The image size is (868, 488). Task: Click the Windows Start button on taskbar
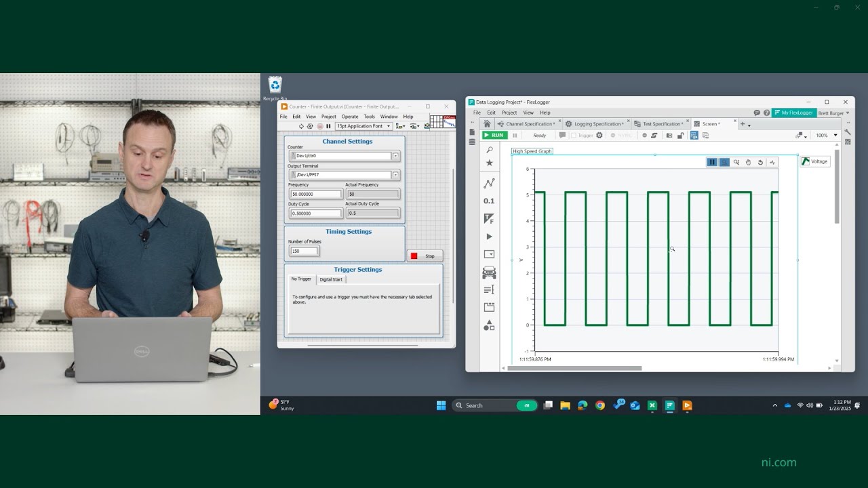(x=441, y=405)
